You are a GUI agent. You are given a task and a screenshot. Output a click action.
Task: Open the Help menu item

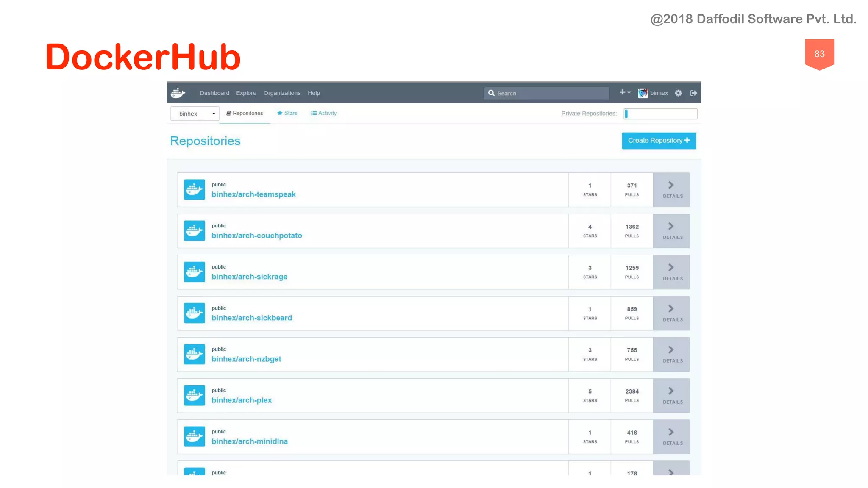coord(314,93)
